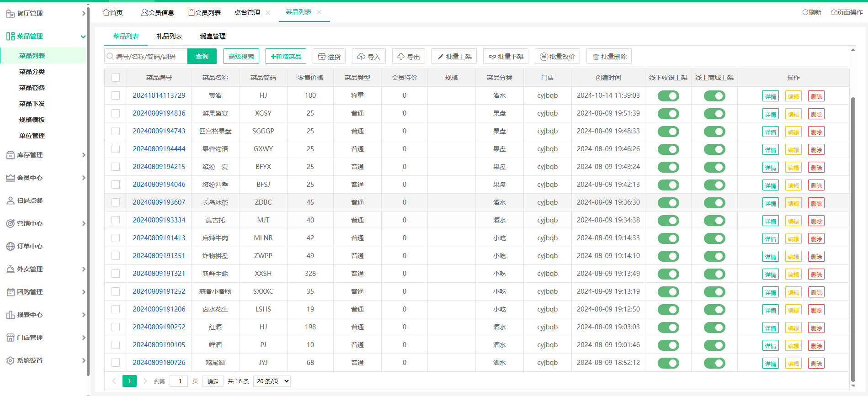Open dish link 20240809194836
This screenshot has height=396, width=868.
pyautogui.click(x=159, y=113)
